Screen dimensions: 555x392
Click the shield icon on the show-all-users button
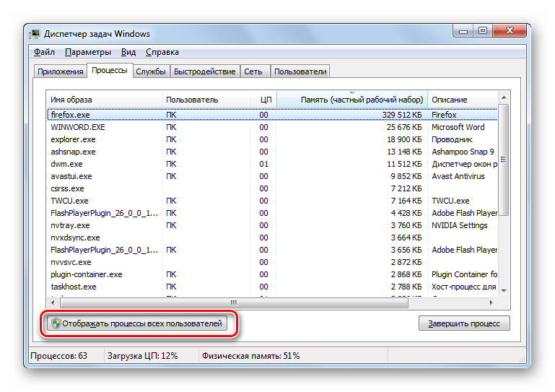pyautogui.click(x=56, y=323)
